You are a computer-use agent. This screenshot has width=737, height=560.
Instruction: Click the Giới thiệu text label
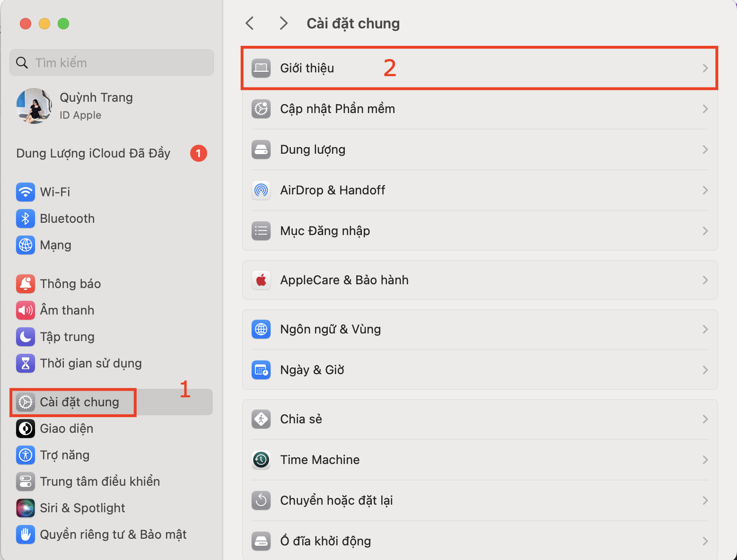307,68
